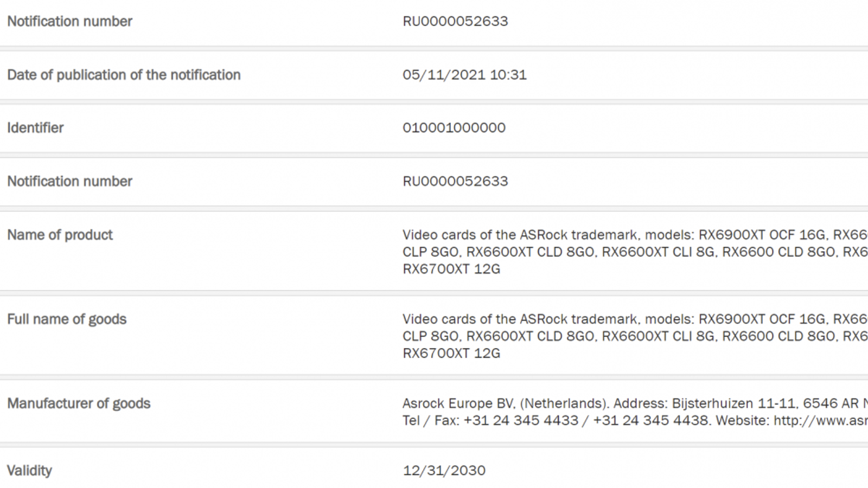Screen dimensions: 868x488
Task: Click the validity date 12/31/2030
Action: (444, 470)
